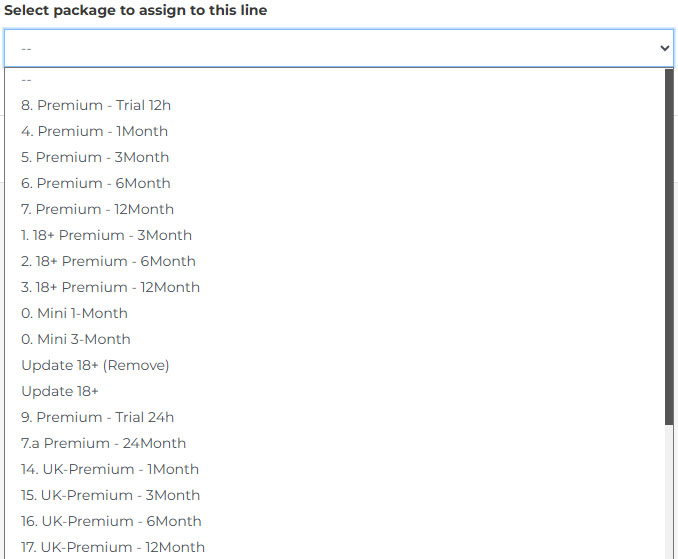Screen dimensions: 678x559
Task: Pick '0. Mini 1-Month' package
Action: pyautogui.click(x=74, y=313)
